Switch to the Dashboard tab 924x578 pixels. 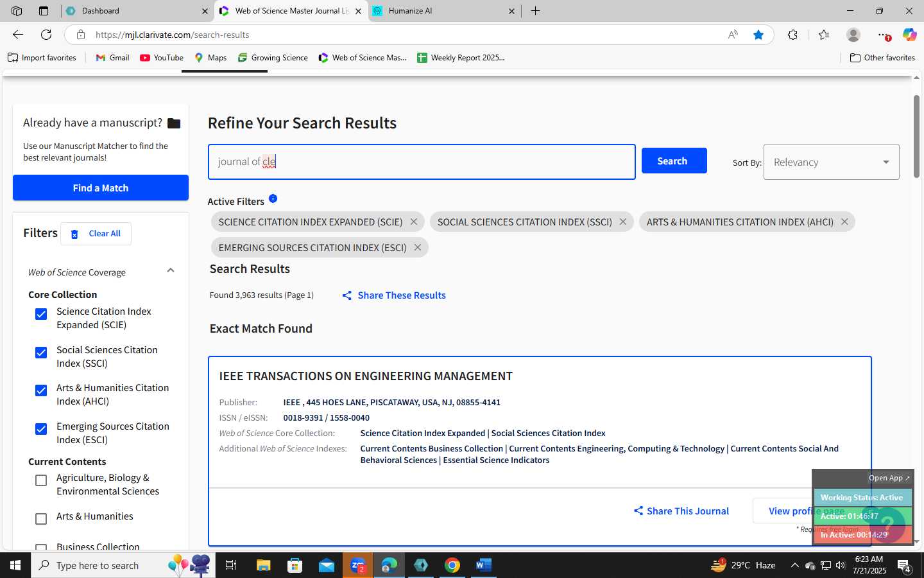coord(138,11)
